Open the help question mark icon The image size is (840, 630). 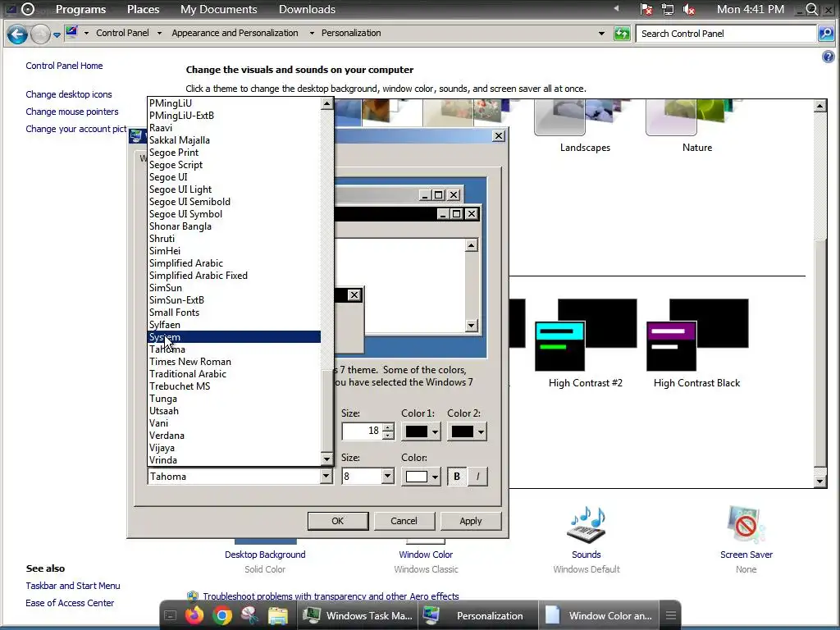point(828,57)
